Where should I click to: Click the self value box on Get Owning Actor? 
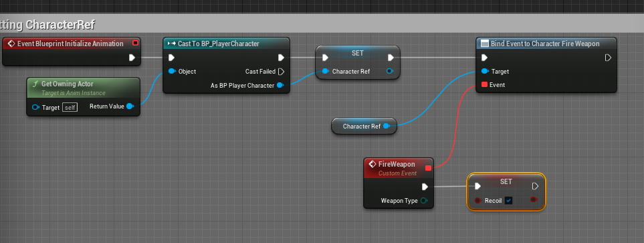pos(70,108)
